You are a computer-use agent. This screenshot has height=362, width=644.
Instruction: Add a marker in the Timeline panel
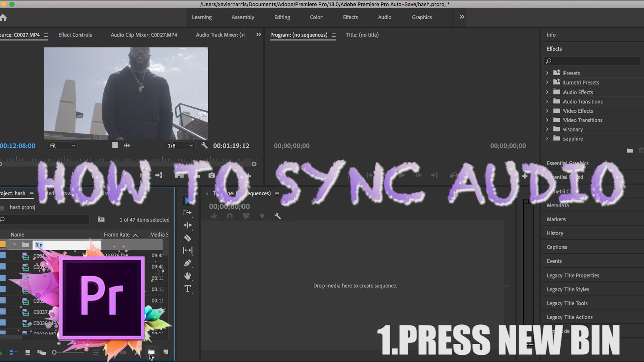tap(262, 216)
